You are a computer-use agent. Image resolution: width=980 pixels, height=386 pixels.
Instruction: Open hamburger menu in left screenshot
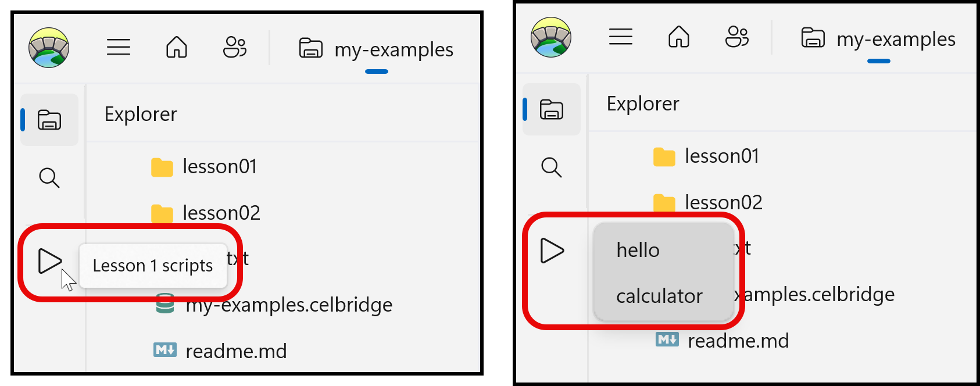119,47
